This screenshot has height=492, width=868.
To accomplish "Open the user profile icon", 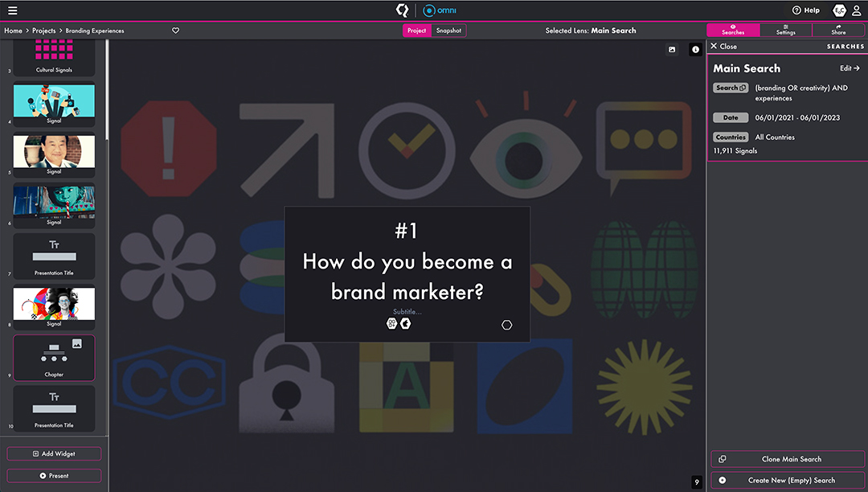I will [858, 10].
